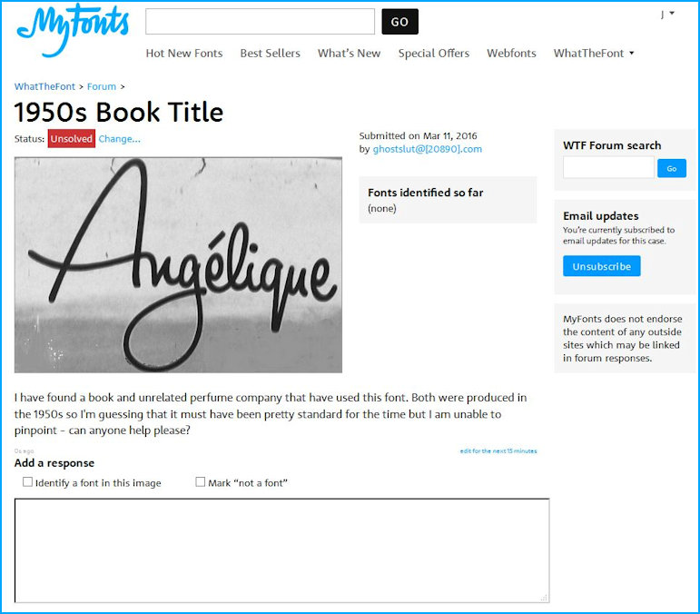Open the Webfonts menu item
700x614 pixels.
point(511,54)
